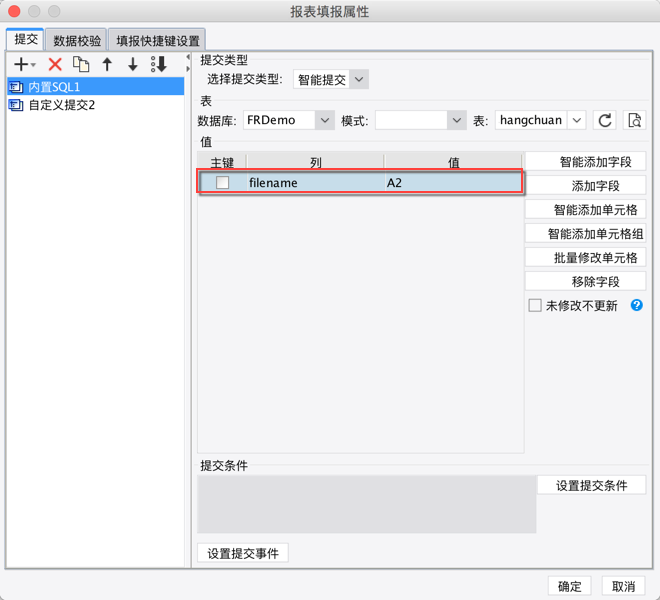Screen dimensions: 660x600
Task: Open the hangchuan table dropdown
Action: tap(577, 120)
